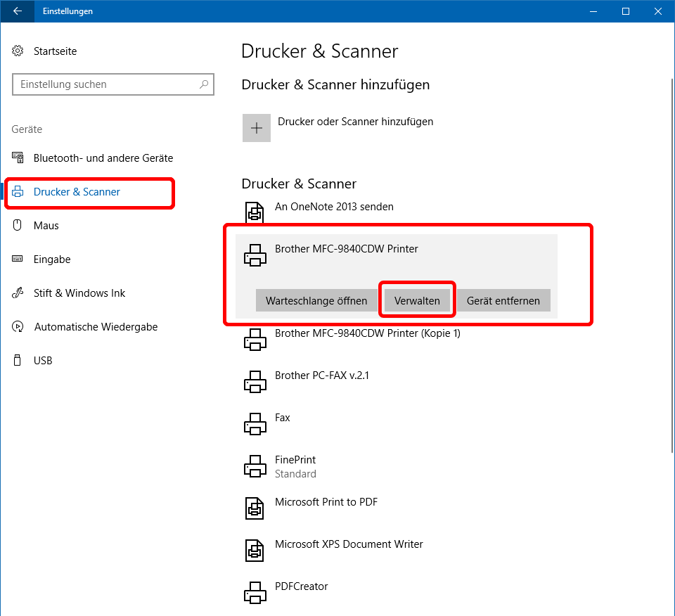
Task: Open Automatische Wiedergabe settings
Action: [96, 327]
